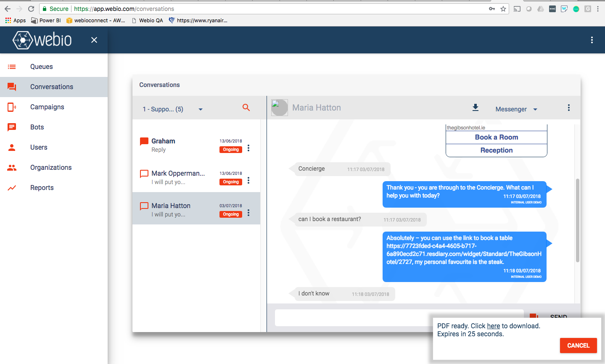605x364 pixels.
Task: Open options menu for Graham conversation
Action: point(248,148)
